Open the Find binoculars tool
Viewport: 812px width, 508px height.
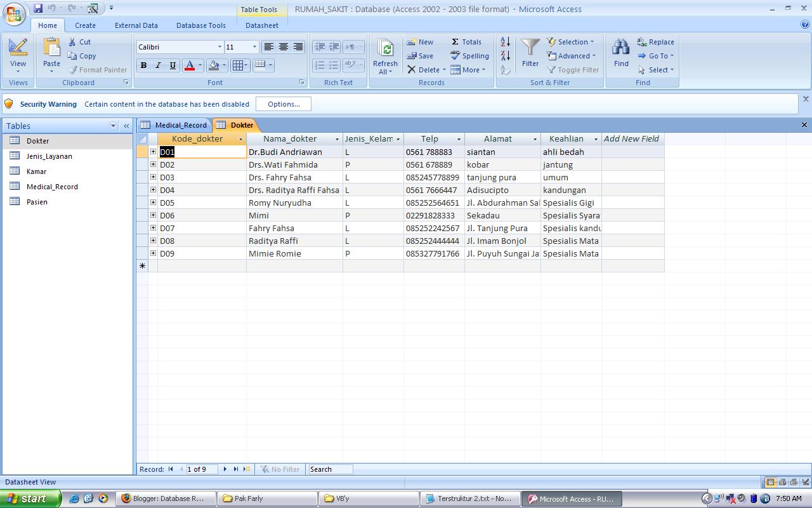click(621, 48)
